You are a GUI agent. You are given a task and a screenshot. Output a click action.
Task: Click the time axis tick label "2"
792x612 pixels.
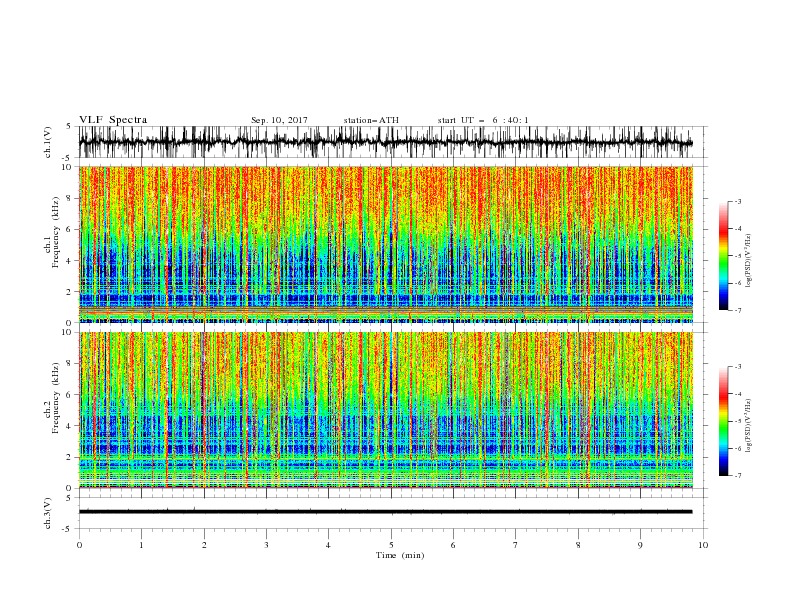click(x=204, y=545)
